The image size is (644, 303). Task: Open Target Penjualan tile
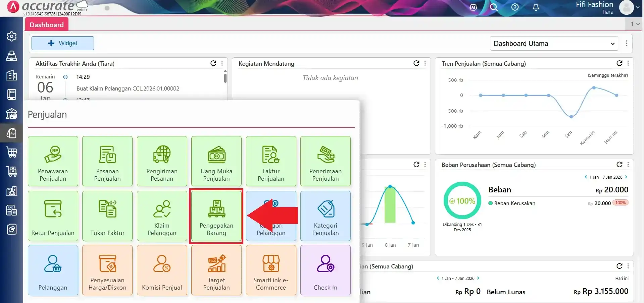click(216, 270)
